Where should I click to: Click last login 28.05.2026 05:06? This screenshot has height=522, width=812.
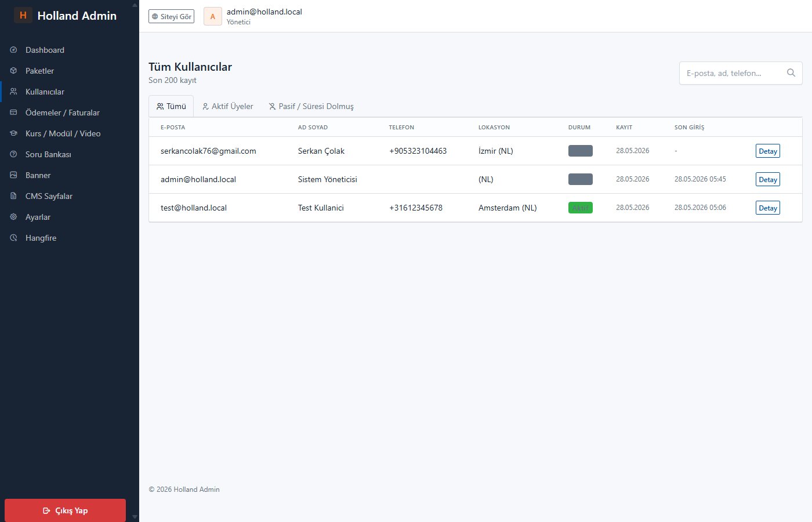(x=700, y=208)
